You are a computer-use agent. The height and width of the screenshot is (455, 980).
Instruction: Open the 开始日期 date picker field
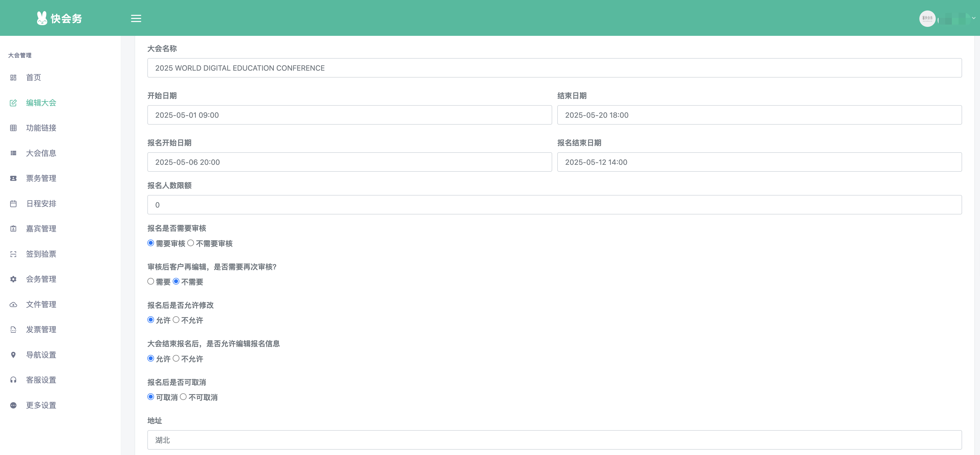pyautogui.click(x=349, y=115)
